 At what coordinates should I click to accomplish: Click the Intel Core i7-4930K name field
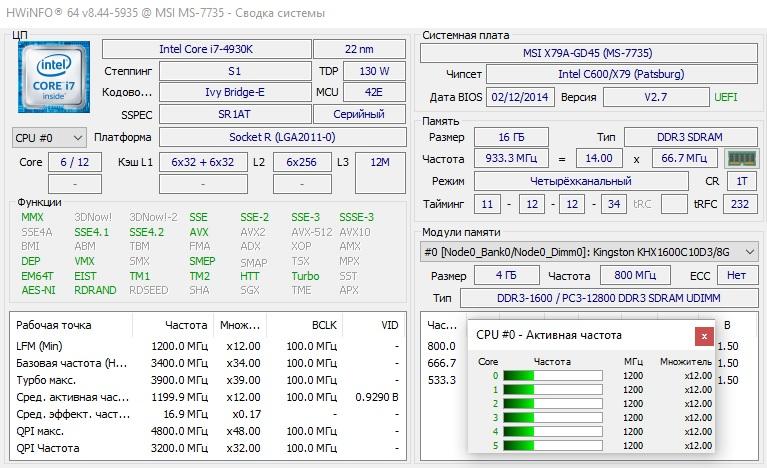click(x=206, y=49)
